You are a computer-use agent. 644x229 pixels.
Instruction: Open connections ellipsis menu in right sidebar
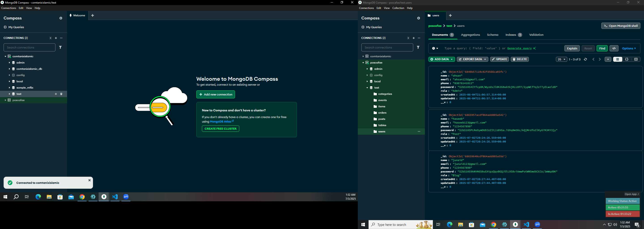pos(419,38)
